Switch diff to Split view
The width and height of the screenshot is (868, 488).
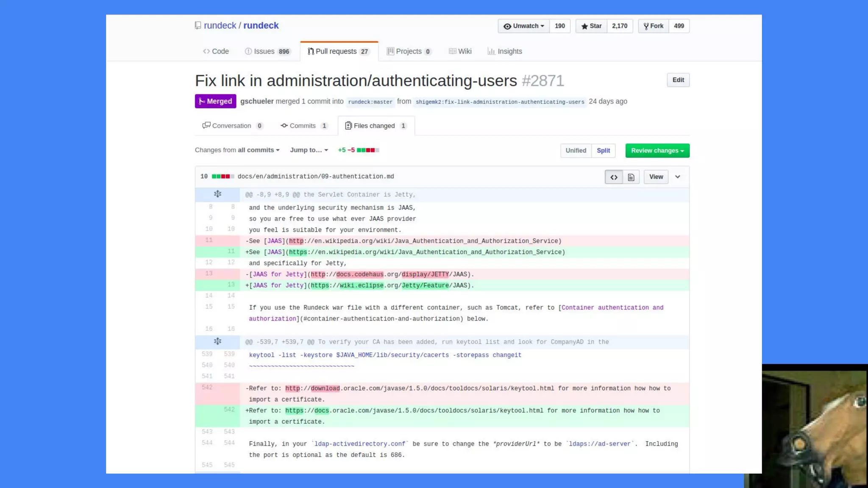603,150
